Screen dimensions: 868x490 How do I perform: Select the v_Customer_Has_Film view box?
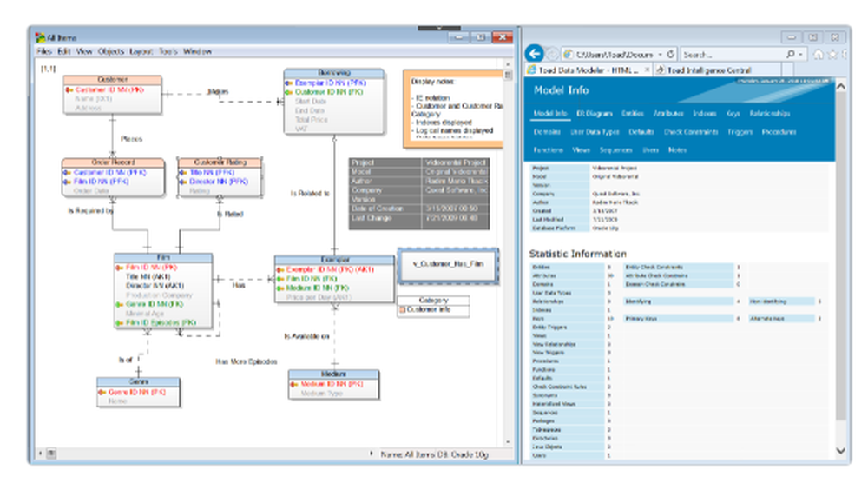pyautogui.click(x=448, y=266)
